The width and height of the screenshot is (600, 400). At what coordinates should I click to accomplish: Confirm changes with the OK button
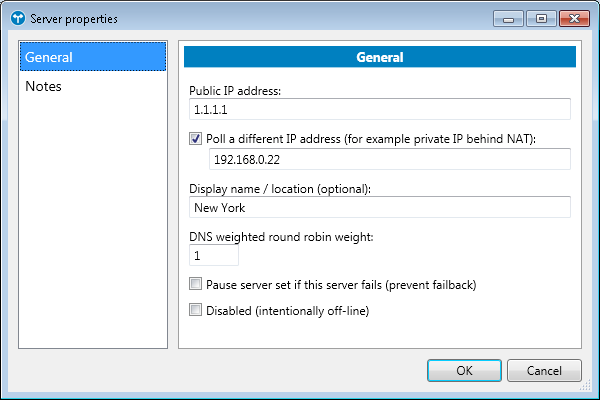click(x=464, y=370)
